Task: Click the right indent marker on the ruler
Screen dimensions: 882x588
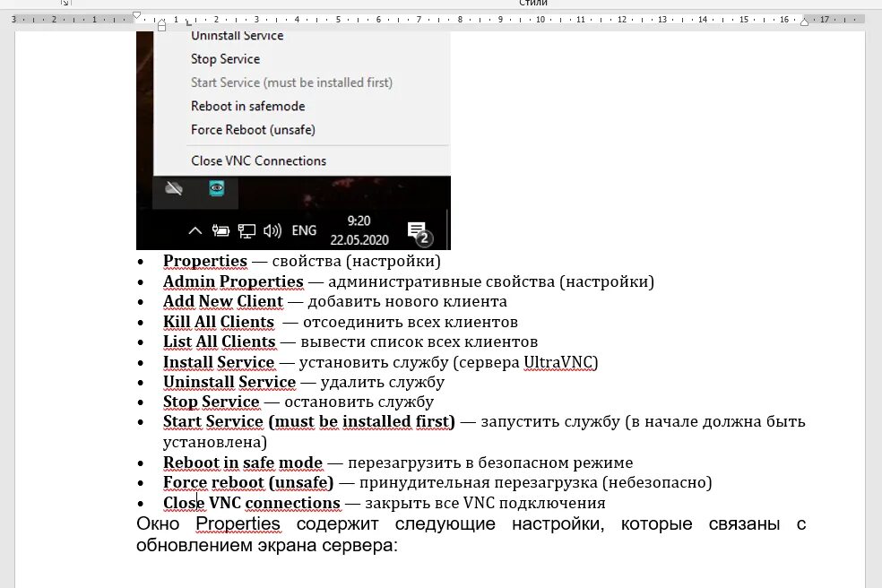Action: coord(804,22)
